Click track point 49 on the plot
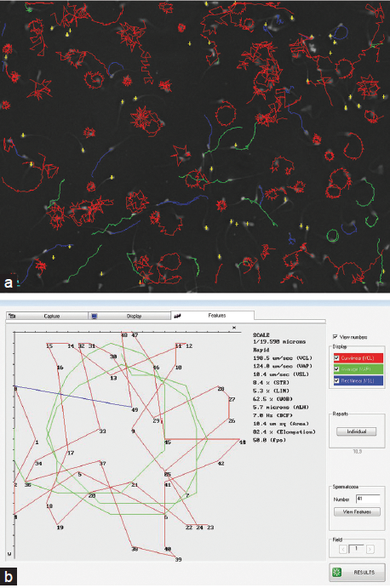 (x=135, y=410)
